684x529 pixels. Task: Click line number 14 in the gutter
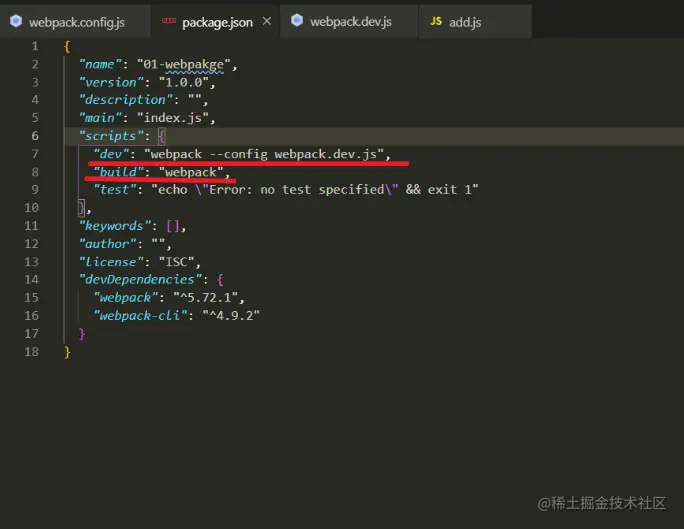31,280
